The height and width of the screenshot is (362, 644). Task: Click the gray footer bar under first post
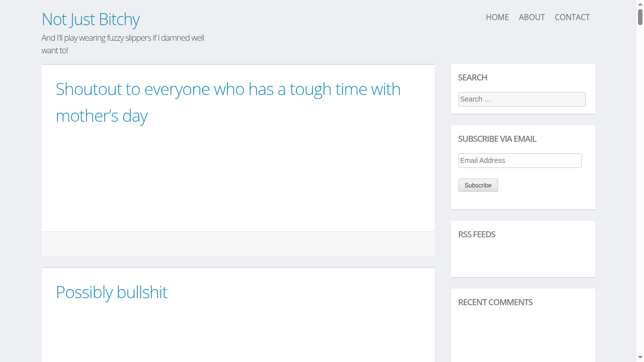[238, 244]
